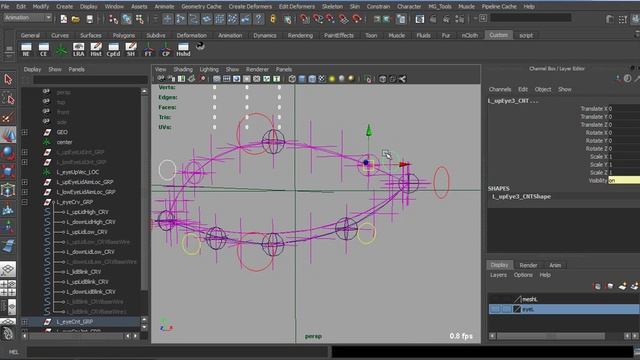
Task: Click the Open Scene folder icon
Action: [76, 19]
